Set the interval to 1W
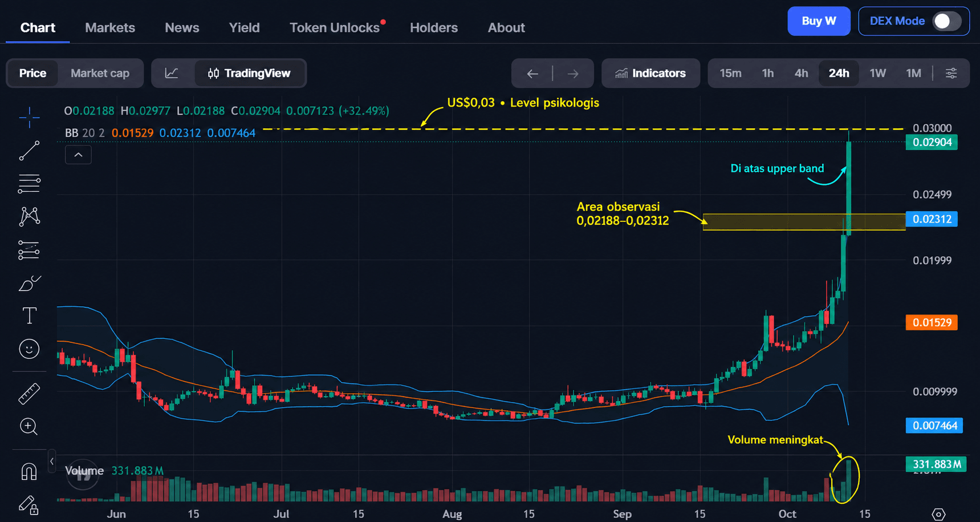980x522 pixels. click(878, 73)
